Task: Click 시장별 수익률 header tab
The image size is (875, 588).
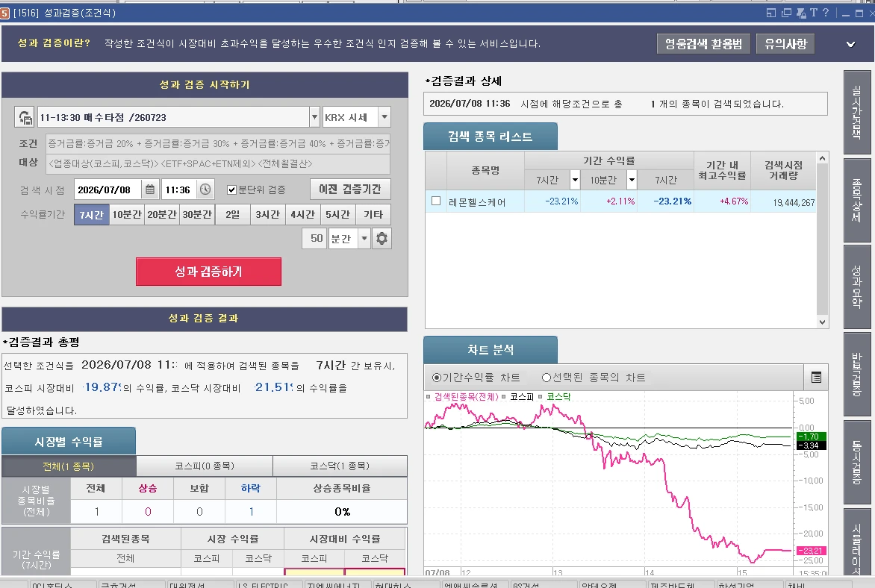Action: [x=69, y=442]
